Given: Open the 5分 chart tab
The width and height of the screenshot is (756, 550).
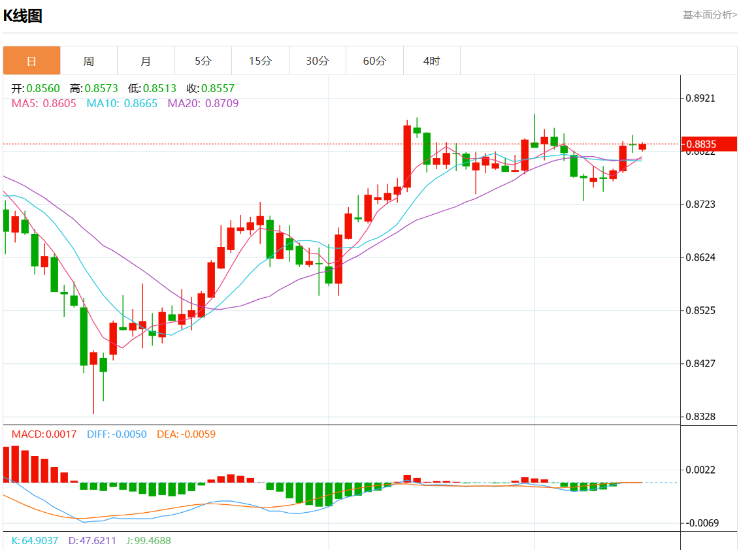Looking at the screenshot, I should click(203, 61).
